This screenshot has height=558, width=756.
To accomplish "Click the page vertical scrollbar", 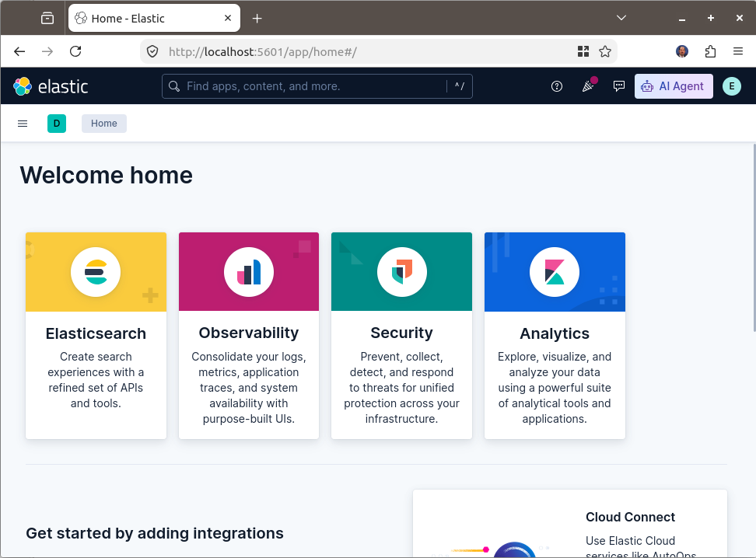I will [754, 238].
